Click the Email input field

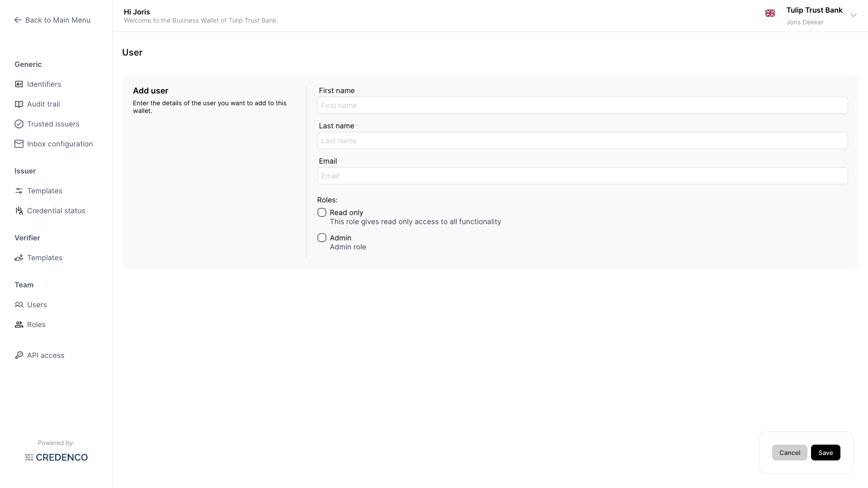coord(582,176)
